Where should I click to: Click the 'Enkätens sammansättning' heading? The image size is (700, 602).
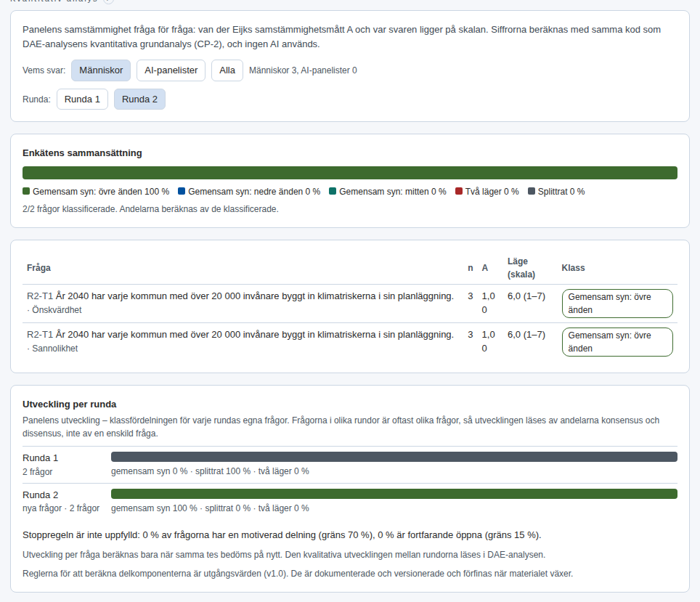click(x=82, y=153)
